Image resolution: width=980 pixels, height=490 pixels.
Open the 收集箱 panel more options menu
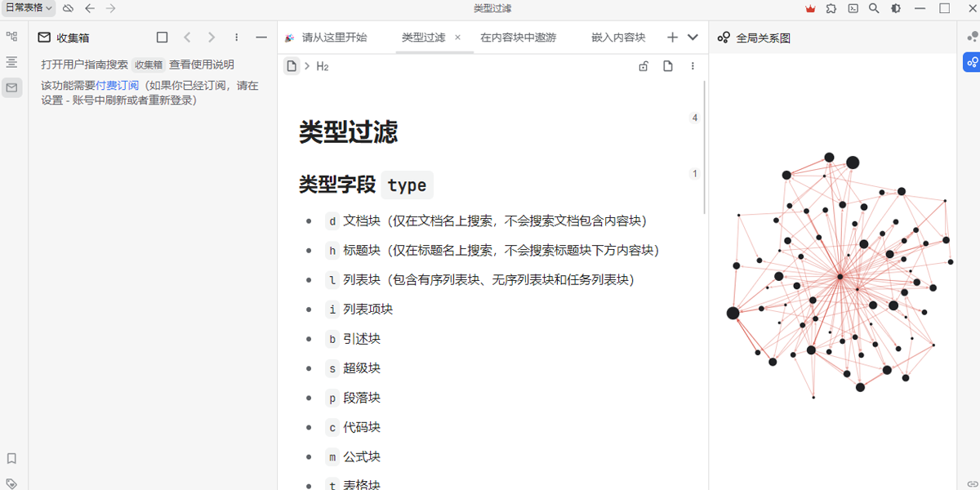(237, 38)
